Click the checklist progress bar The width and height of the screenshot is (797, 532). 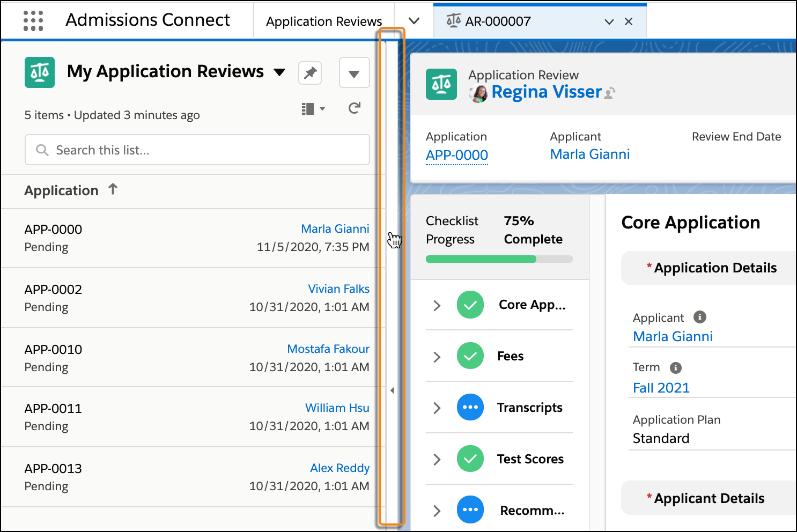pyautogui.click(x=499, y=259)
